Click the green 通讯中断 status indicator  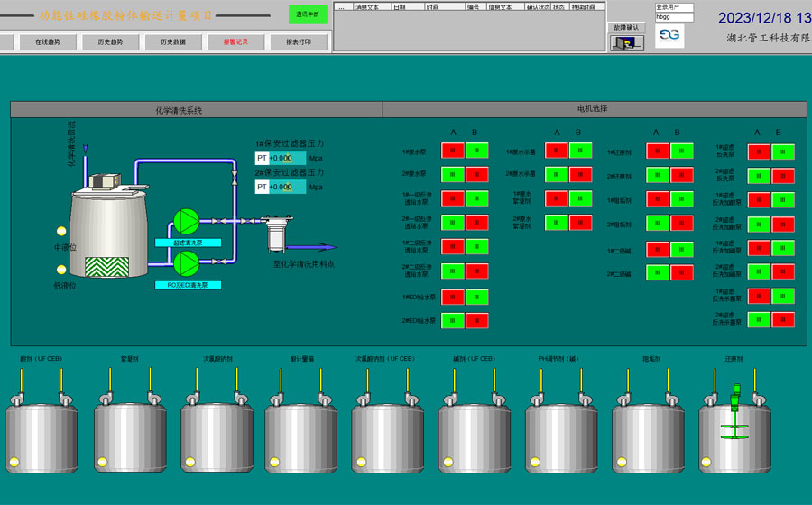coord(309,14)
